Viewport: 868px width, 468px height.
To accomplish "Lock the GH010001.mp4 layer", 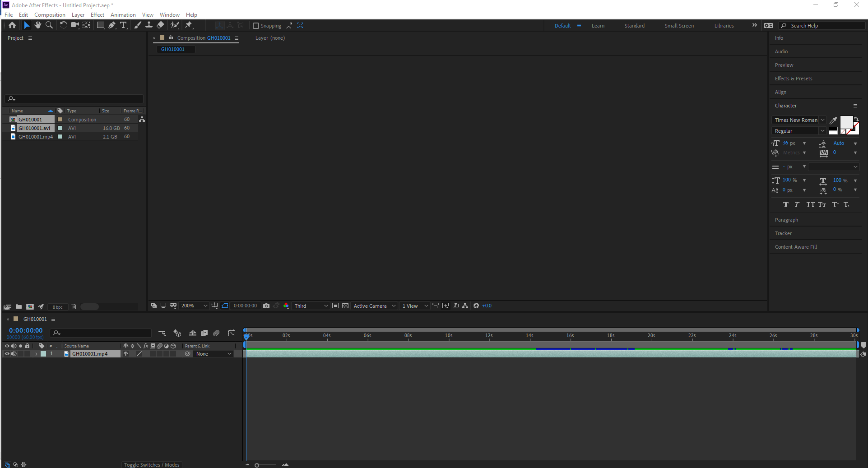I will point(27,354).
